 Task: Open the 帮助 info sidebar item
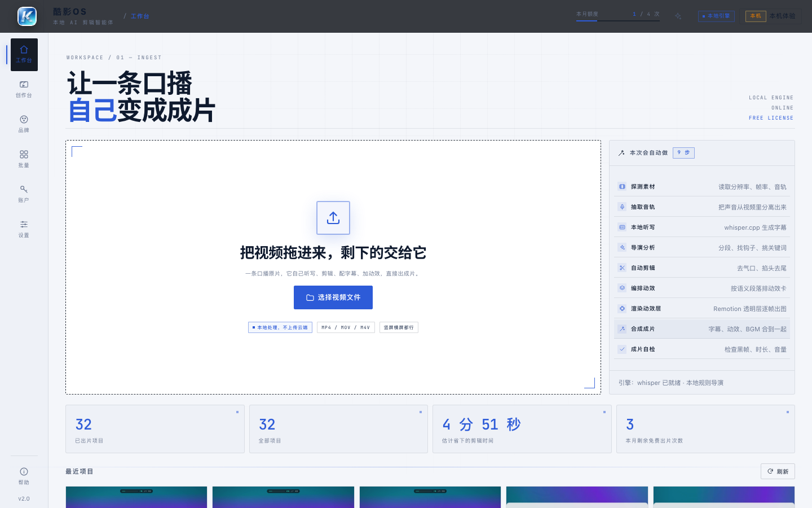point(24,476)
